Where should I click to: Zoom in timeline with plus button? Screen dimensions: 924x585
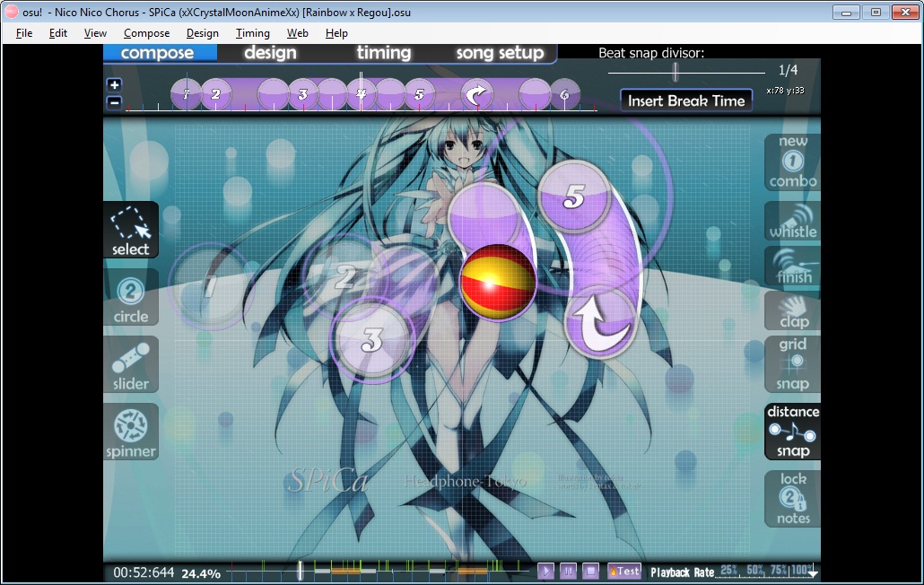point(114,85)
